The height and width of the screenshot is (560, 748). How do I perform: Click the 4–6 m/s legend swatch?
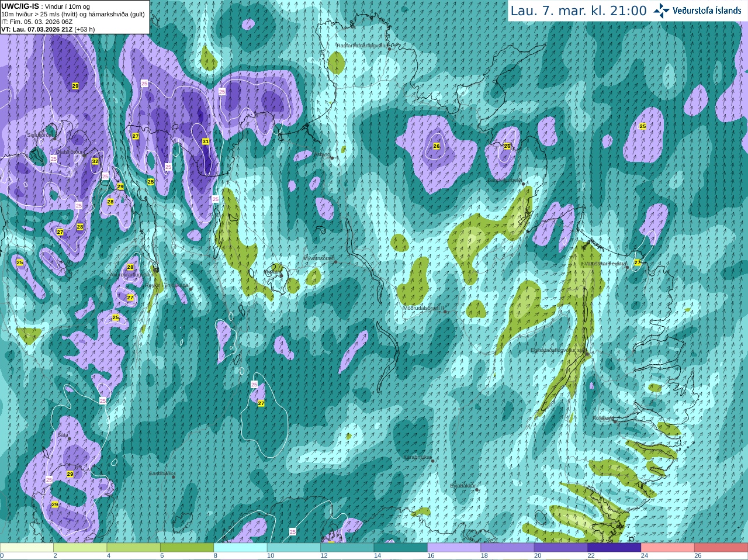[x=134, y=548]
